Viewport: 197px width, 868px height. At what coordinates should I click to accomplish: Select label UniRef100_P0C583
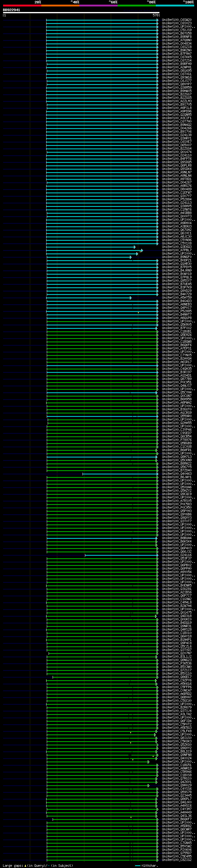(177, 504)
